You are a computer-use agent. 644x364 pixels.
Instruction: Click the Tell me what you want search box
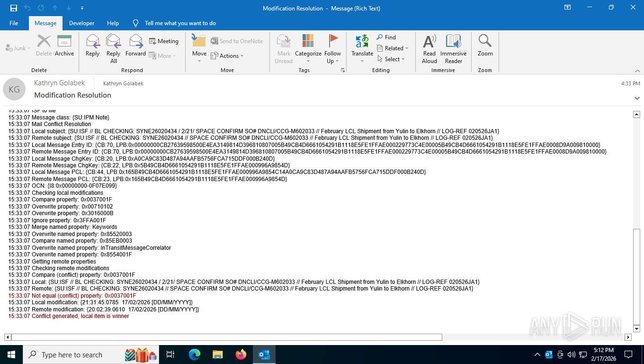click(180, 23)
